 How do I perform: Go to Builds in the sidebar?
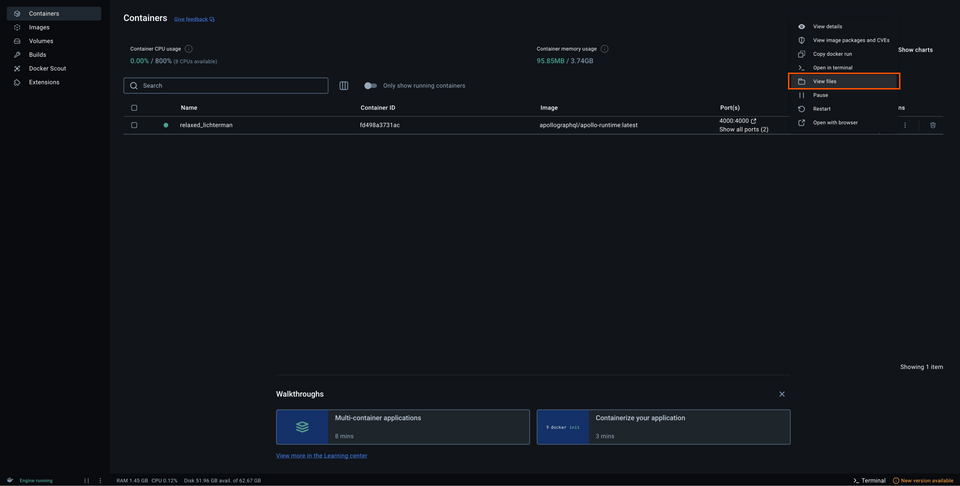pos(37,55)
